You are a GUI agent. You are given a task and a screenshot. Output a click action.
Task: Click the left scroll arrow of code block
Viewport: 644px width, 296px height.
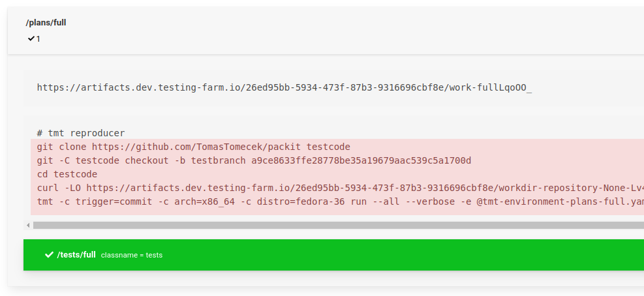28,225
